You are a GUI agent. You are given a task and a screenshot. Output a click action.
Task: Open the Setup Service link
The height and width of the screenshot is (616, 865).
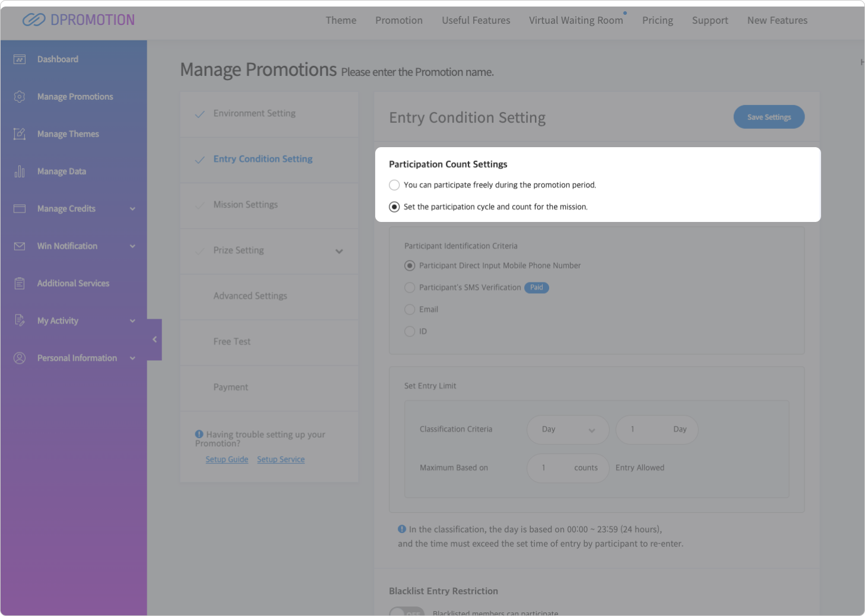point(281,459)
